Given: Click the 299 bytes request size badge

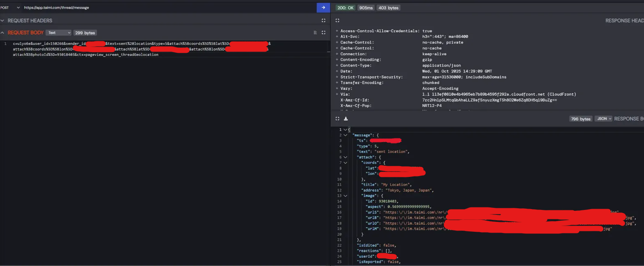Looking at the screenshot, I should click(85, 33).
